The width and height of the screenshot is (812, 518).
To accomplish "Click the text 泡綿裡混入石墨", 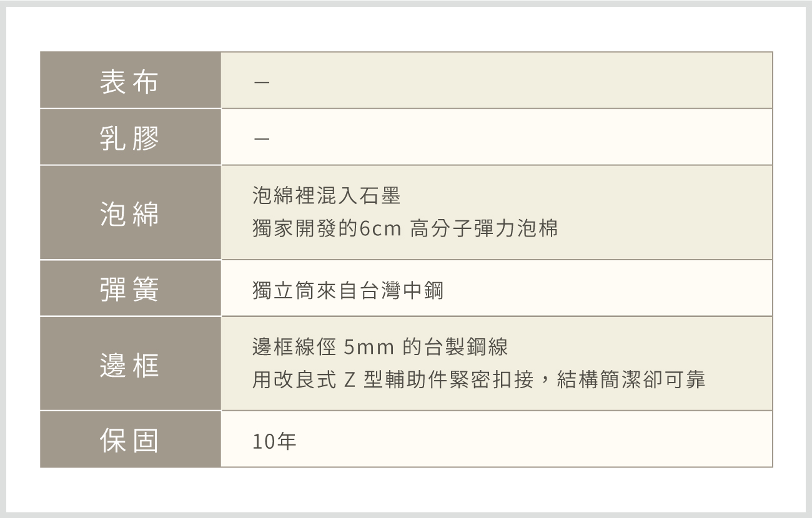I will [326, 197].
